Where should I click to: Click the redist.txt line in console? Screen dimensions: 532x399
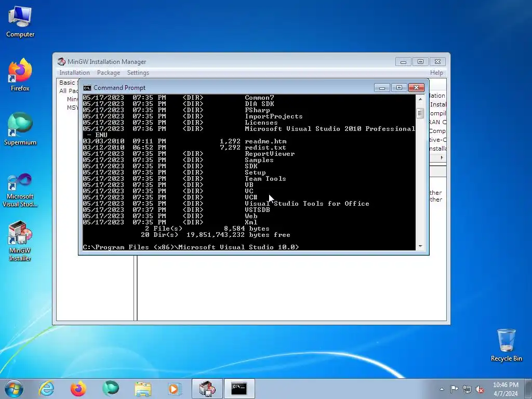pyautogui.click(x=184, y=148)
